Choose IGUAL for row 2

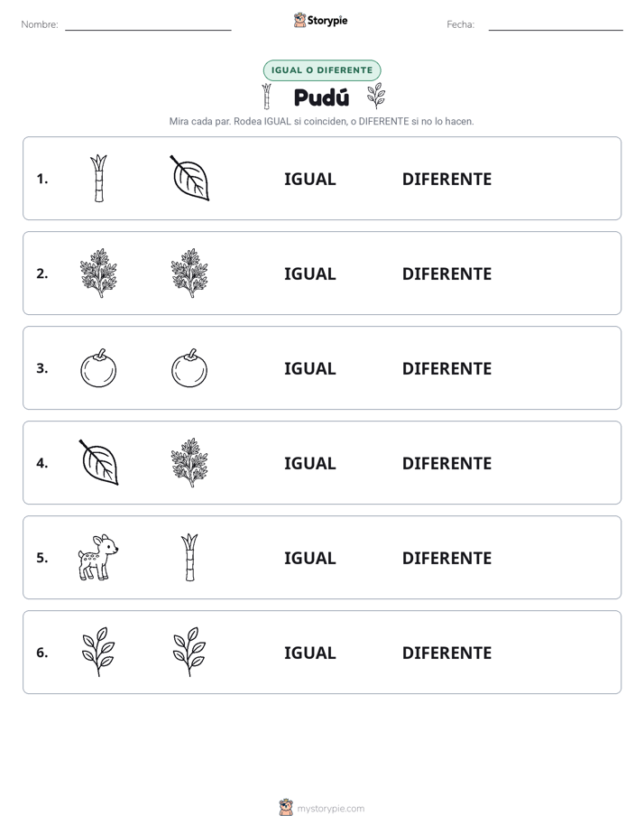(x=309, y=273)
